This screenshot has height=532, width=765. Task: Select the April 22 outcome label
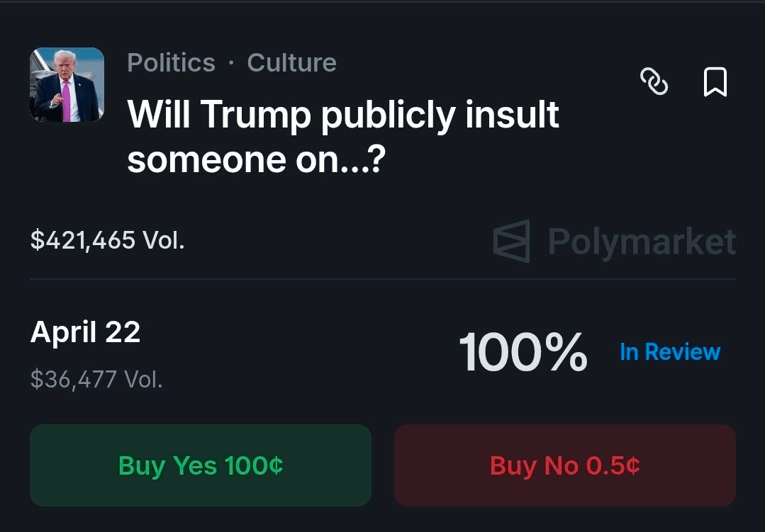(85, 332)
